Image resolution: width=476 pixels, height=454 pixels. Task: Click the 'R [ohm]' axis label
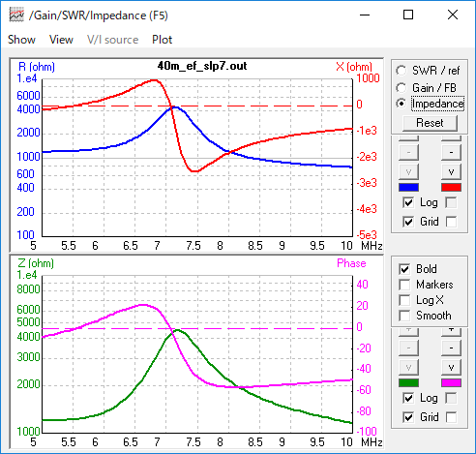pyautogui.click(x=37, y=67)
